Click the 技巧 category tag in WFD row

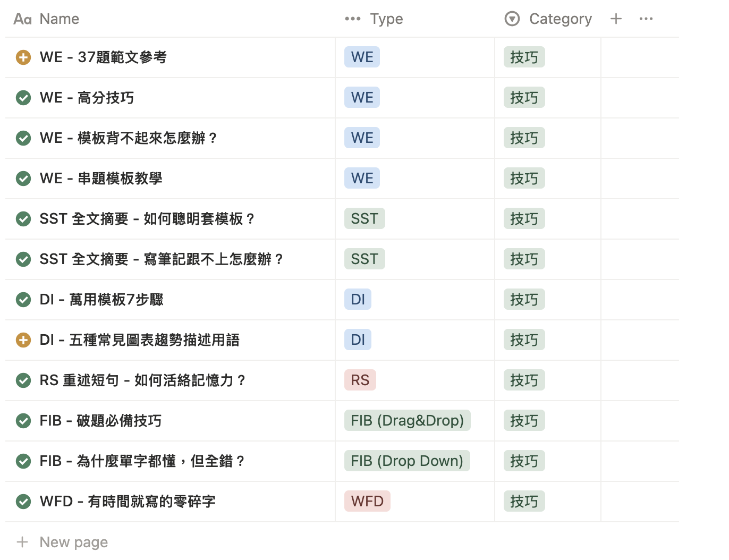[524, 502]
